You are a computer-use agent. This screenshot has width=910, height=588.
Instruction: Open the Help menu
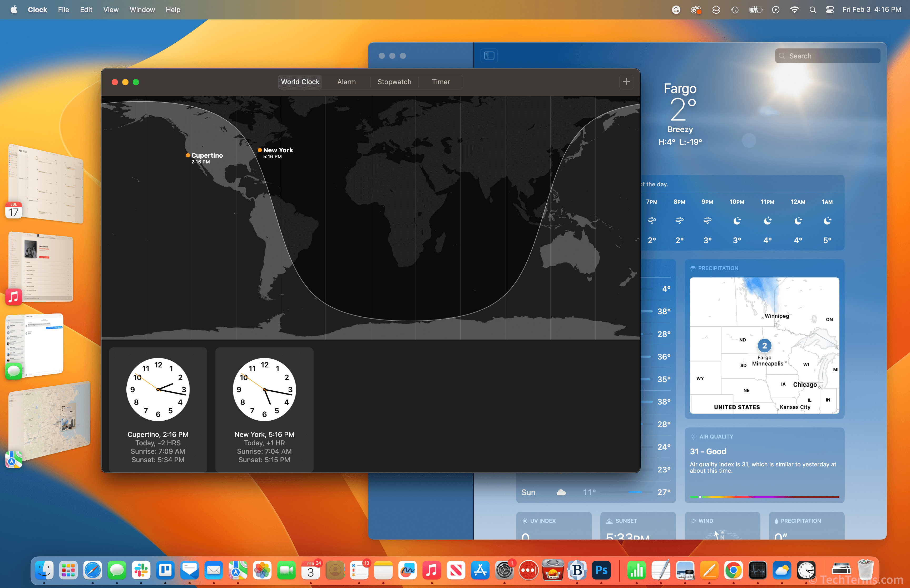(173, 10)
